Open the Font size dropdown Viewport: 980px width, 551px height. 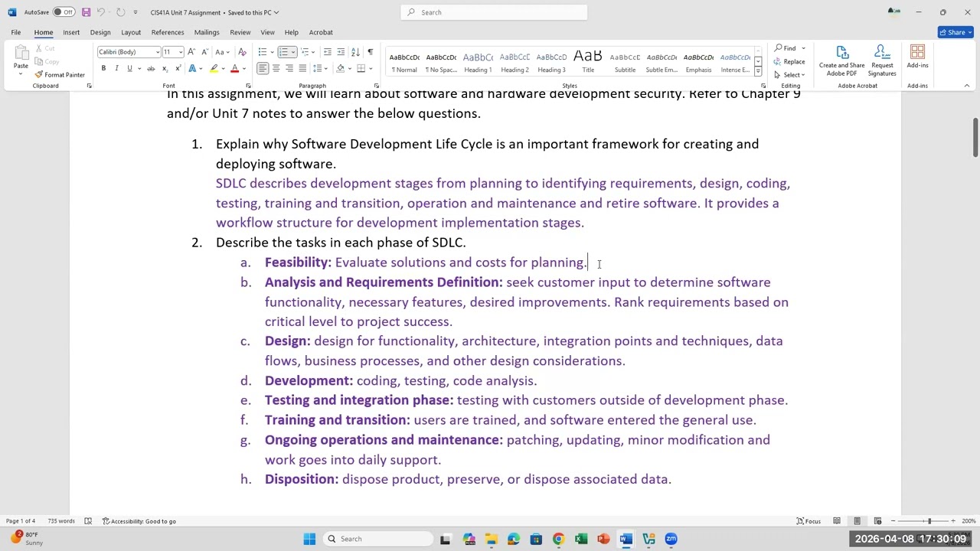(180, 52)
